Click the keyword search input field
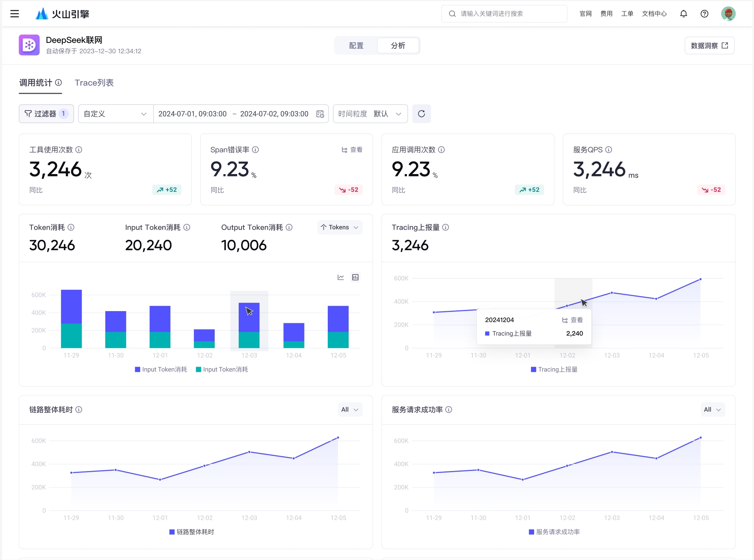754x560 pixels. 508,14
